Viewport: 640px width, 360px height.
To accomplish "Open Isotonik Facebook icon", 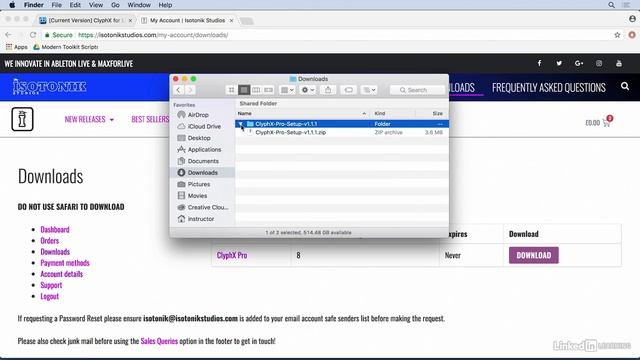I will click(x=539, y=63).
